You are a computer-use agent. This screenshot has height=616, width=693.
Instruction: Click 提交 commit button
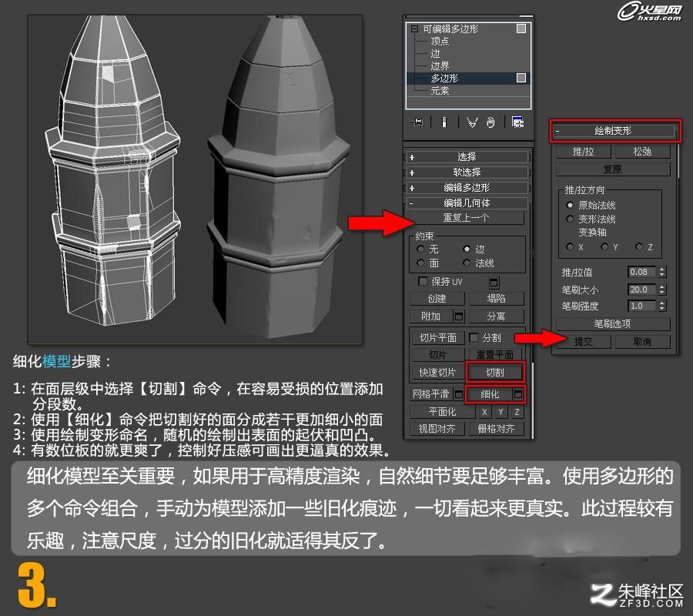click(x=584, y=342)
